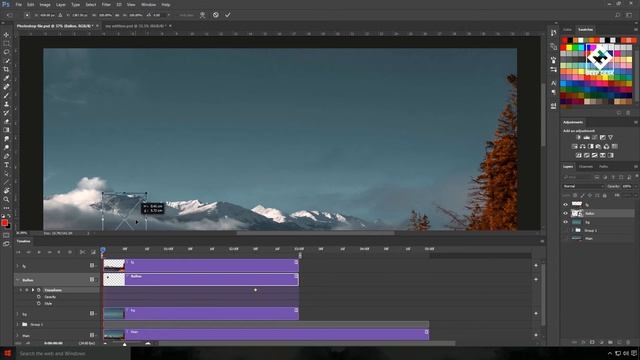
Task: Cancel the transform
Action: click(216, 15)
